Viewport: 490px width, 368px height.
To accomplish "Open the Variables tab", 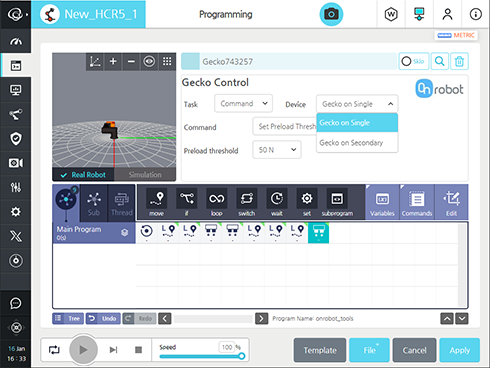I will (382, 202).
